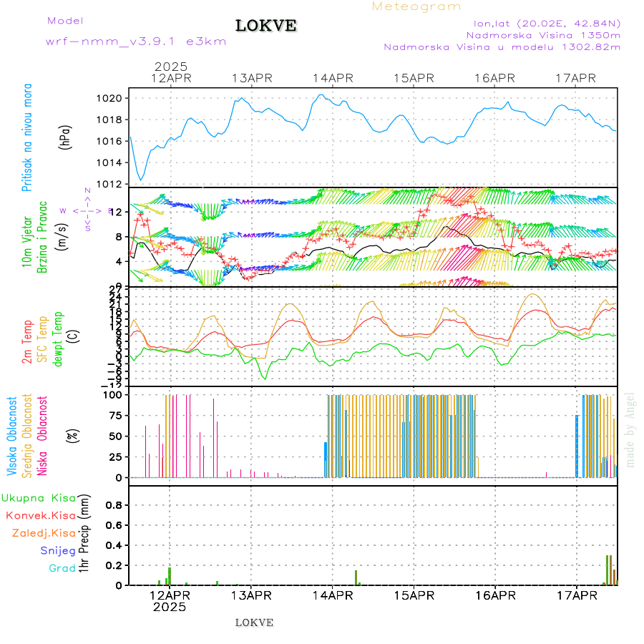Select the wrf-nmm_v3.9.1 e3km model name
This screenshot has height=644, width=644.
(x=136, y=42)
